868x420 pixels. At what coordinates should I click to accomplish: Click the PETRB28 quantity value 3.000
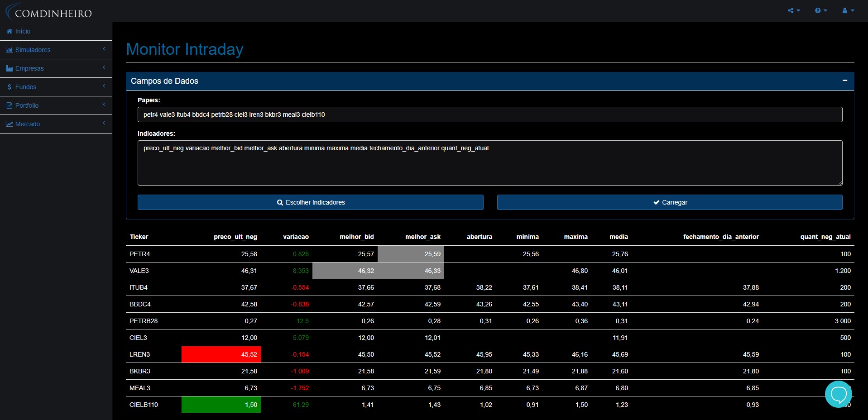843,321
